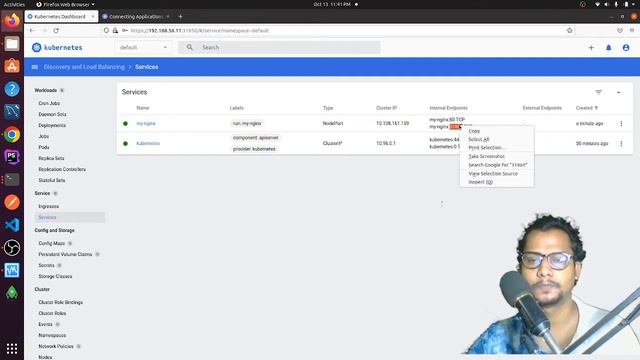Choose Select All from context menu
Image resolution: width=640 pixels, height=360 pixels.
coord(497,139)
